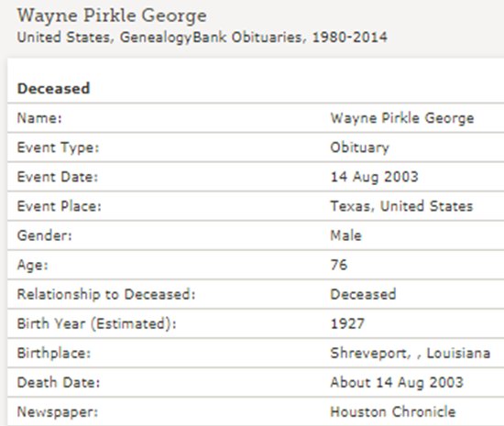The height and width of the screenshot is (426, 504).
Task: Click the Gender label
Action: [x=45, y=235]
